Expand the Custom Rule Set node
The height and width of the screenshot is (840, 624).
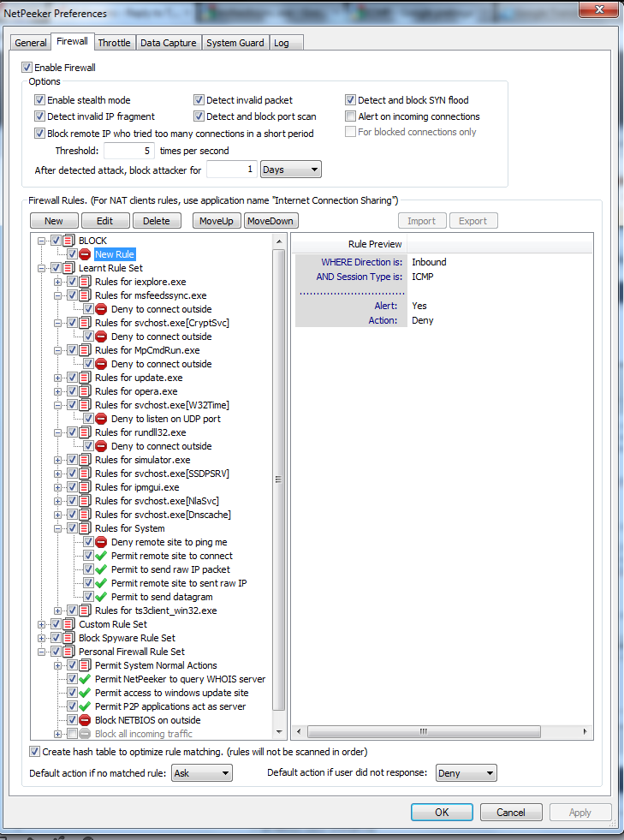point(41,624)
